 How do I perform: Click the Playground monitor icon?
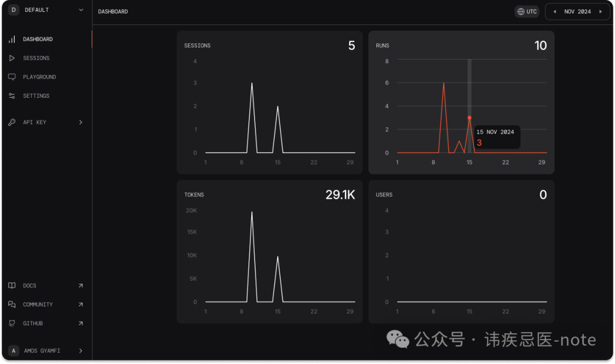click(x=12, y=77)
